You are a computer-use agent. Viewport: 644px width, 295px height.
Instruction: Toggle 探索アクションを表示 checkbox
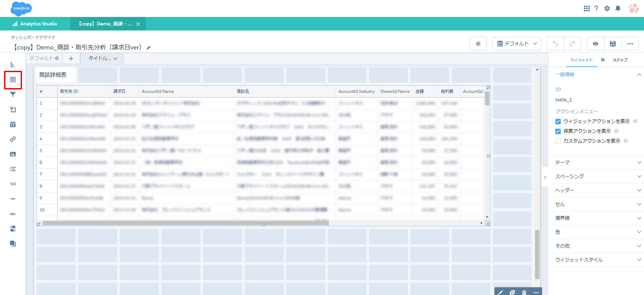click(x=558, y=131)
